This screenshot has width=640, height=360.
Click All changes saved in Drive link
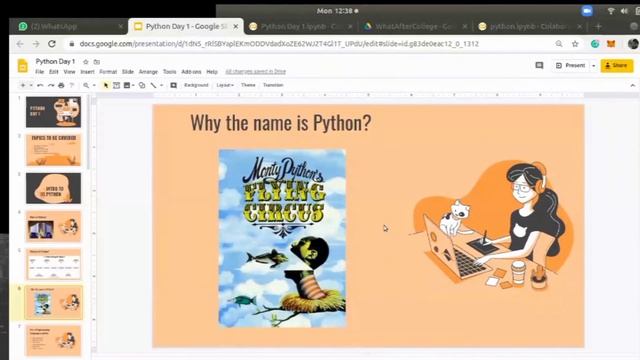(256, 72)
